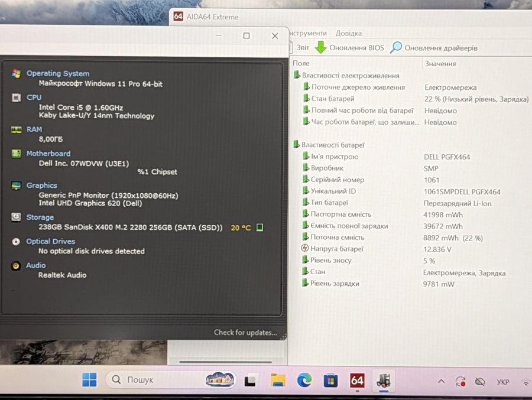Click the Graphics monitor icon
532x400 pixels.
pos(16,186)
